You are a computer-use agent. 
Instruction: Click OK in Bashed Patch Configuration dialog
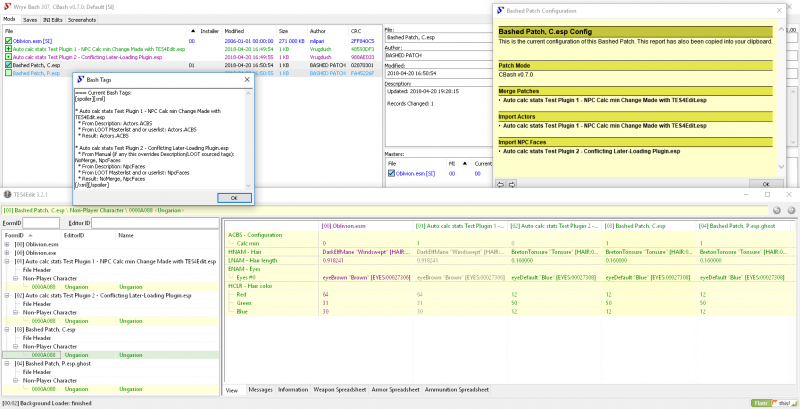[766, 184]
